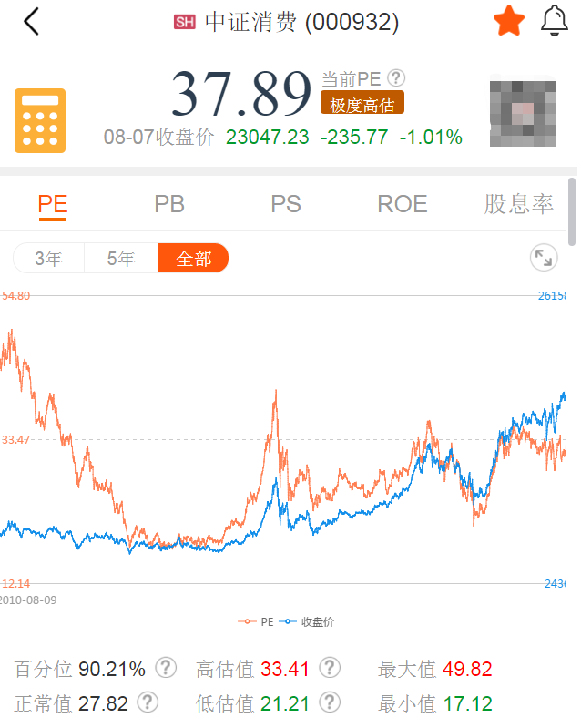
Task: Click help icon next to 高估值
Action: [330, 669]
